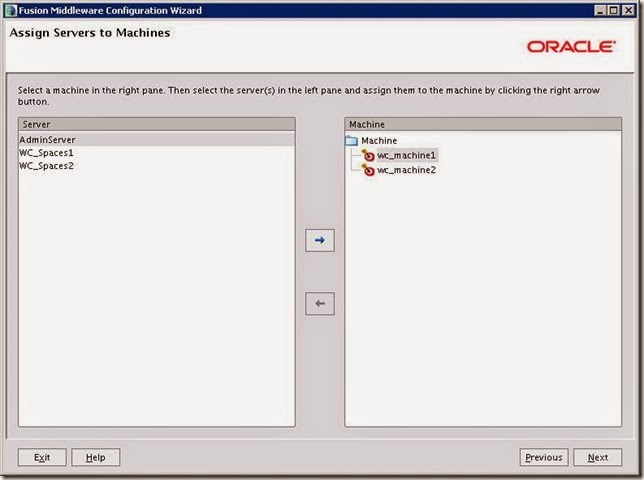644x480 pixels.
Task: Go back with the Previous button
Action: [544, 457]
